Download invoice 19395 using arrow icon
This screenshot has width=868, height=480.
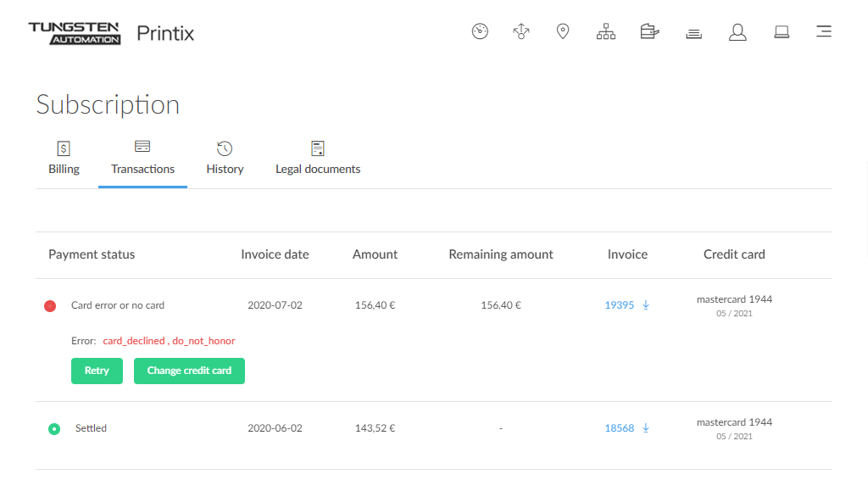[x=646, y=305]
